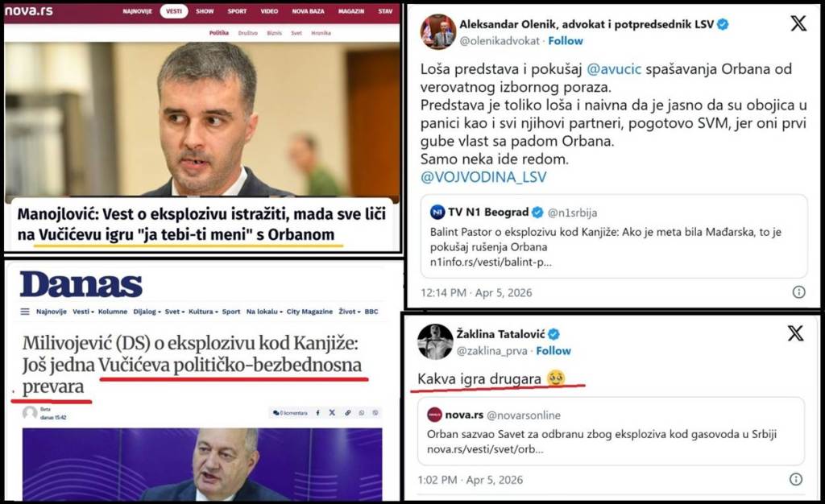Share the Danas article on Facebook
This screenshot has height=504, width=825.
317,413
